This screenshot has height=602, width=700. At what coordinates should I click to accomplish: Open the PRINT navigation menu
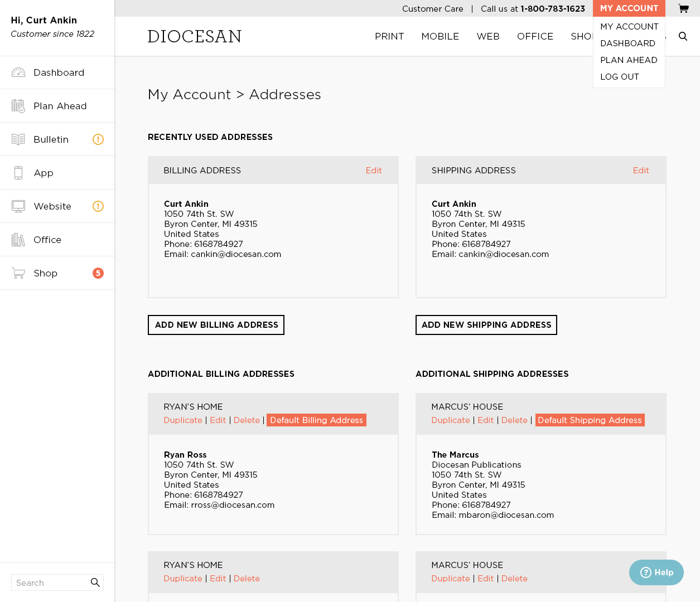[389, 36]
